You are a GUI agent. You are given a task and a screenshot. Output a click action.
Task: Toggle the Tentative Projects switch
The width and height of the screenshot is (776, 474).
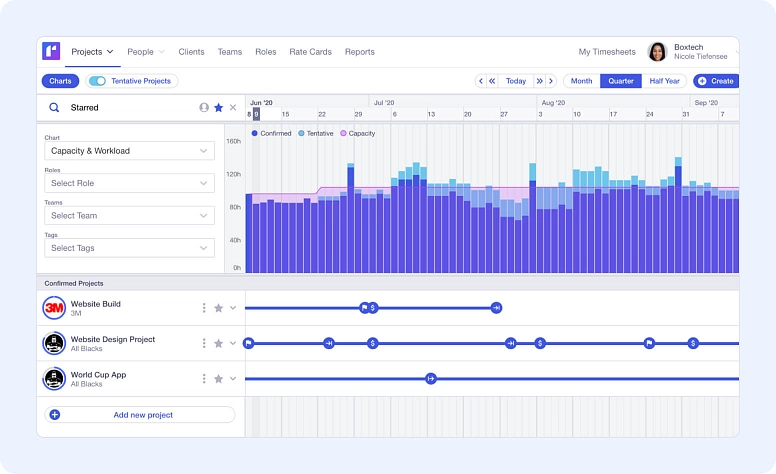click(x=98, y=81)
